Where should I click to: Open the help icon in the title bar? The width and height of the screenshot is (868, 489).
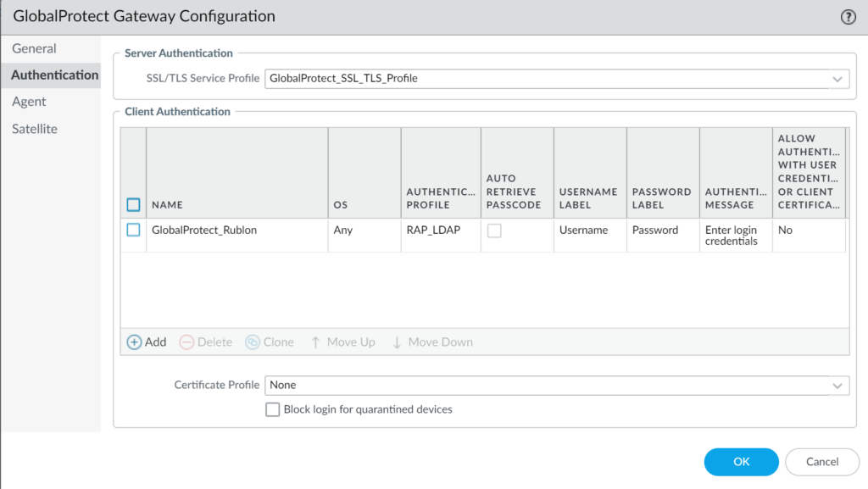[847, 15]
